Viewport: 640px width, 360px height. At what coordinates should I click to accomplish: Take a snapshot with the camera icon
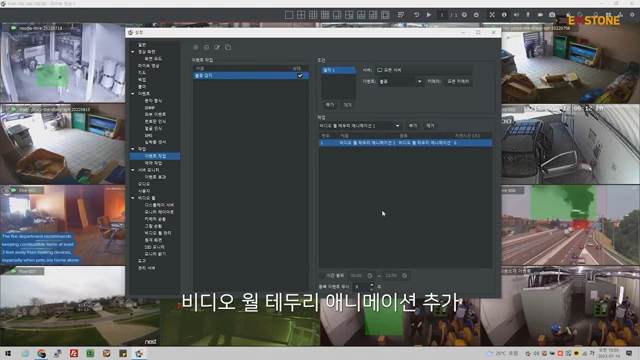click(552, 15)
